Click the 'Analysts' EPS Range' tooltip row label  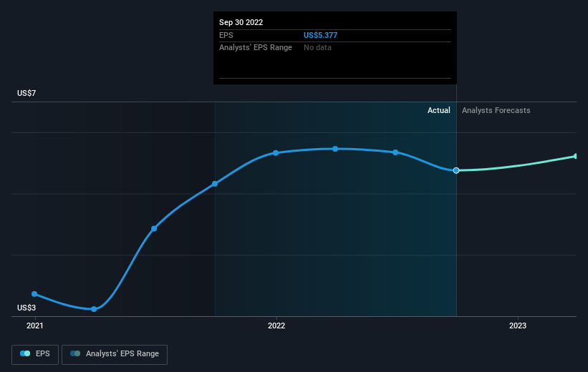[x=256, y=48]
